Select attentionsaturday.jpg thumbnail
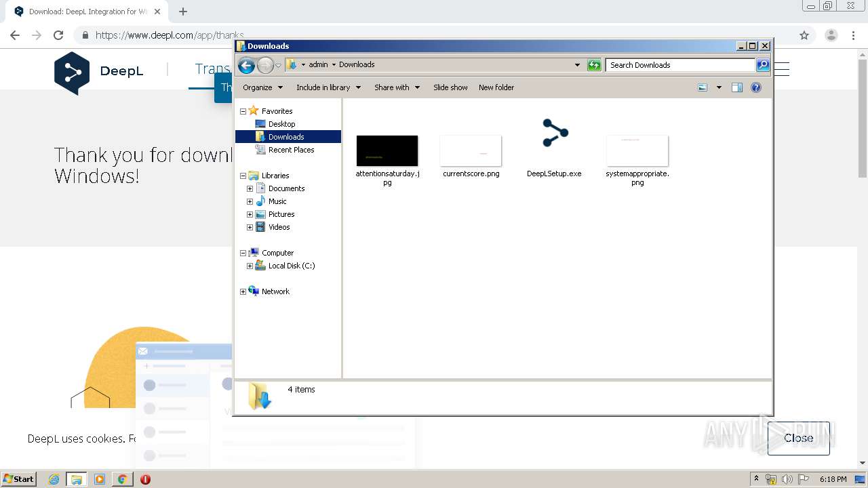 (x=387, y=150)
